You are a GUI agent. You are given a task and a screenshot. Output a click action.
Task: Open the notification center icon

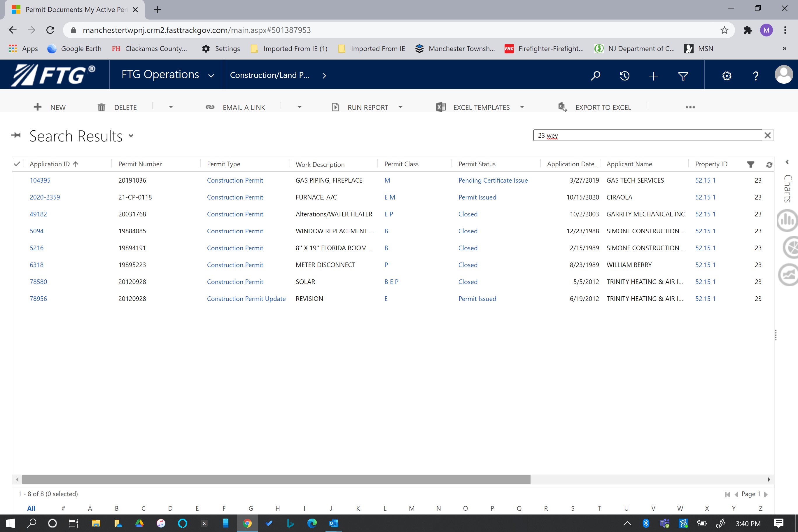click(x=778, y=523)
